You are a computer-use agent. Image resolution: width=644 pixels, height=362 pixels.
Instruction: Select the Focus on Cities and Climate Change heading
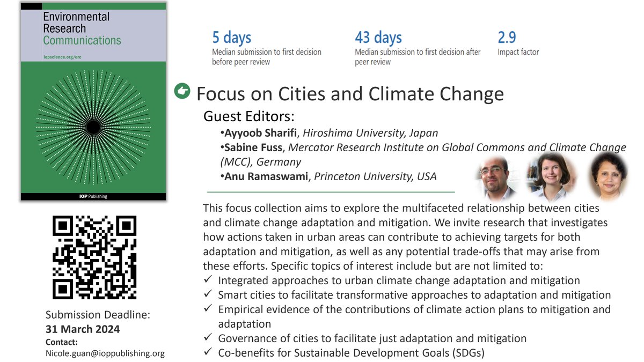(x=350, y=93)
